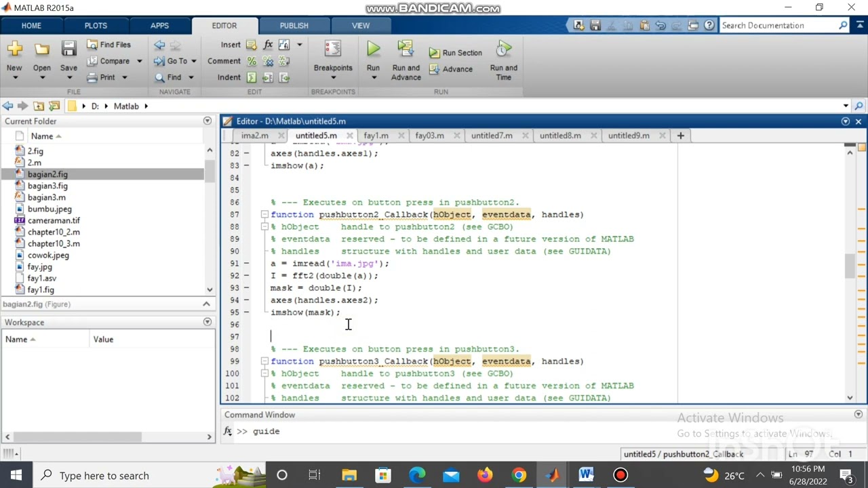Screen dimensions: 868x488
Task: Click the switch windows icon in quick access toolbar
Action: (693, 26)
